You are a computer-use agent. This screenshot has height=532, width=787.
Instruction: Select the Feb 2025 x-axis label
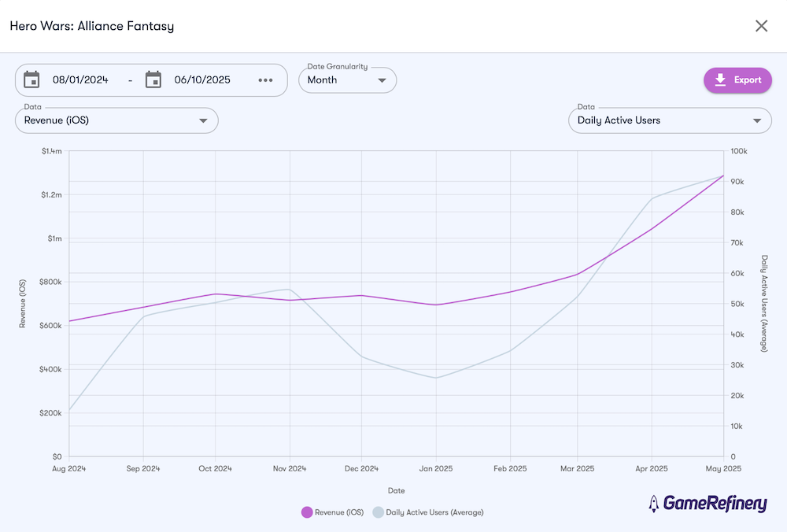click(510, 469)
